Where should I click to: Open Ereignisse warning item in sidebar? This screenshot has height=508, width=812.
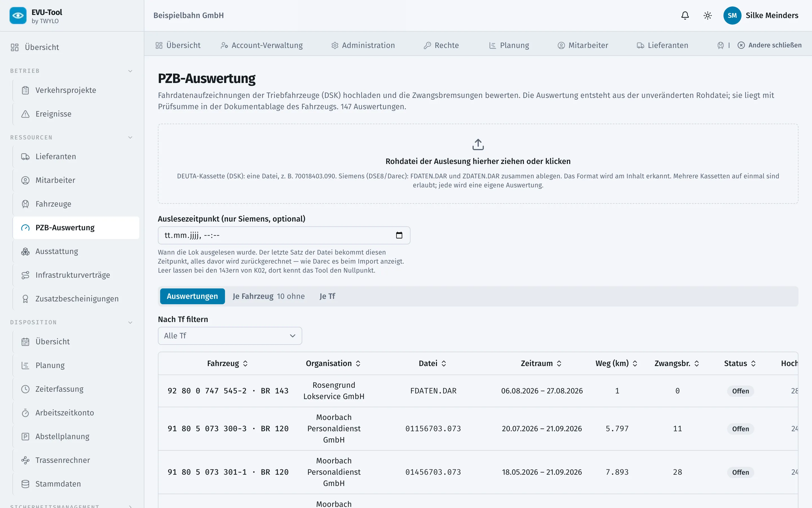[x=76, y=114]
